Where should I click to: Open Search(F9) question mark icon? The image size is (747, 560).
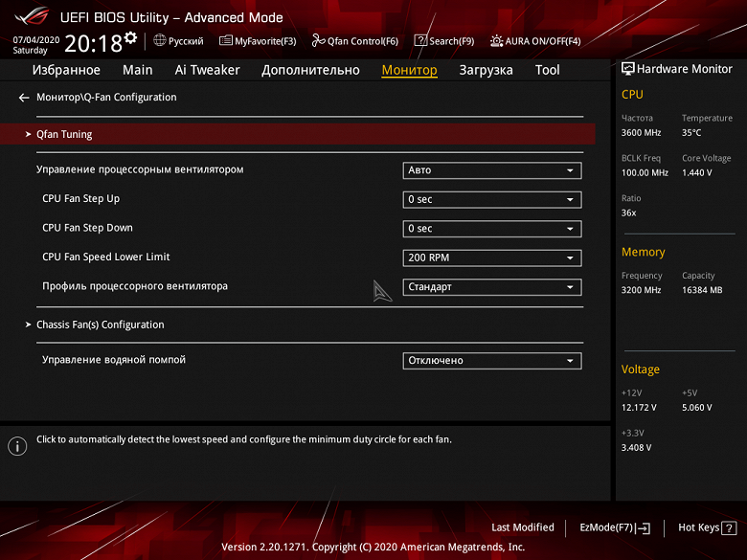(x=420, y=40)
